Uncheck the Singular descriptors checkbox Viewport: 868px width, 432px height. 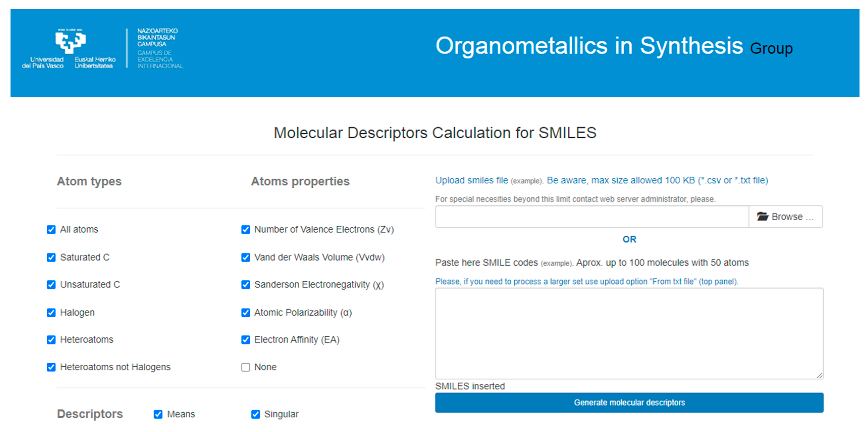tap(255, 414)
